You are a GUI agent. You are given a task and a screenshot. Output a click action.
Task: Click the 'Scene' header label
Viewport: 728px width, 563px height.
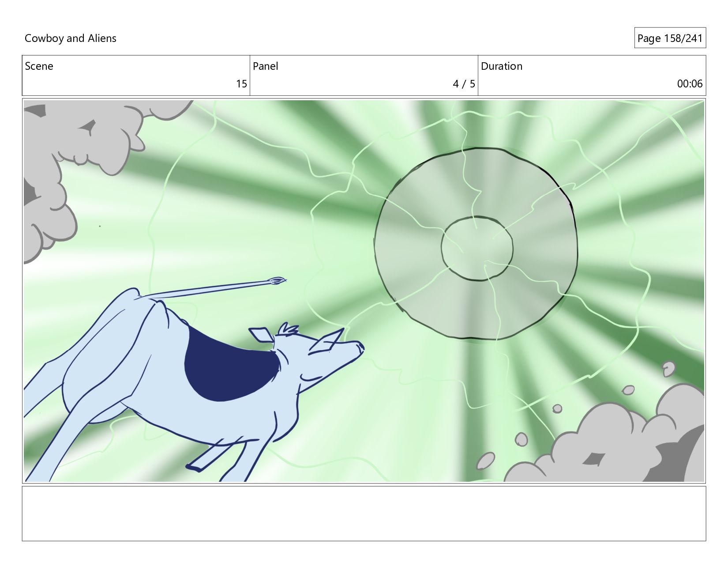coord(39,66)
